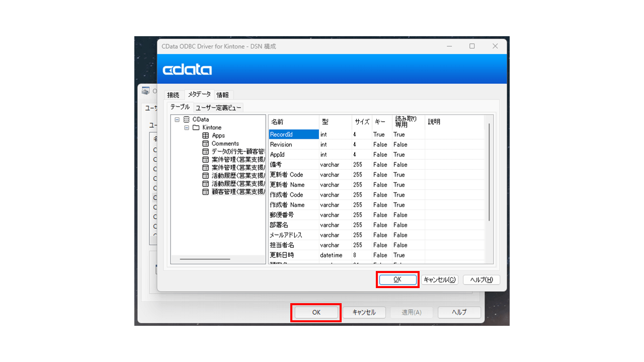Click the horizontal scrollbar under the table tree
Viewport: 644px width, 362px height.
205,259
